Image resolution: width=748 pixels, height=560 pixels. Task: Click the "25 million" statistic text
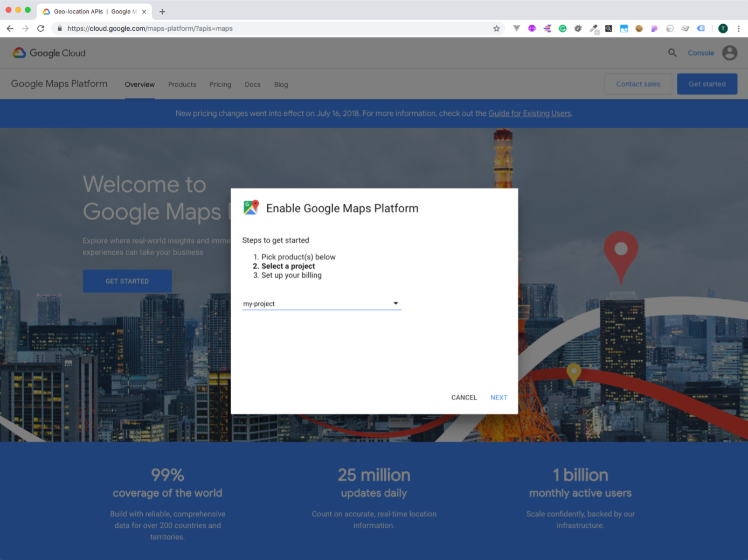pos(374,475)
